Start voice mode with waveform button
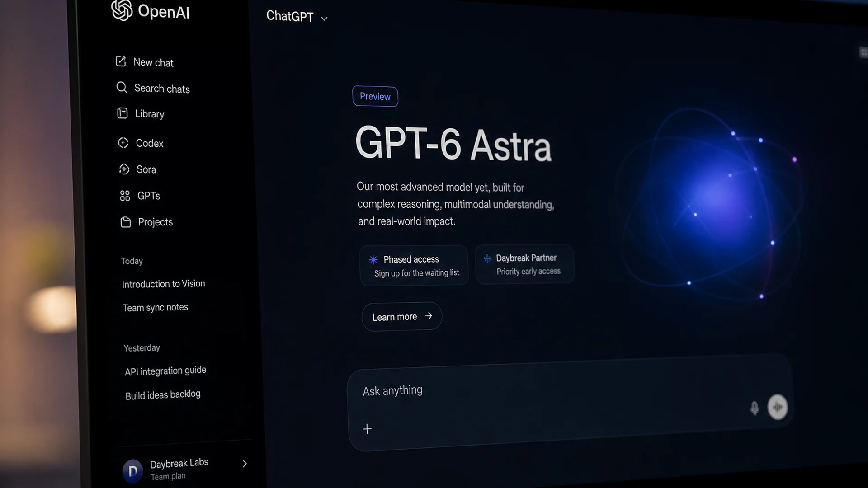This screenshot has width=868, height=488. click(x=778, y=407)
